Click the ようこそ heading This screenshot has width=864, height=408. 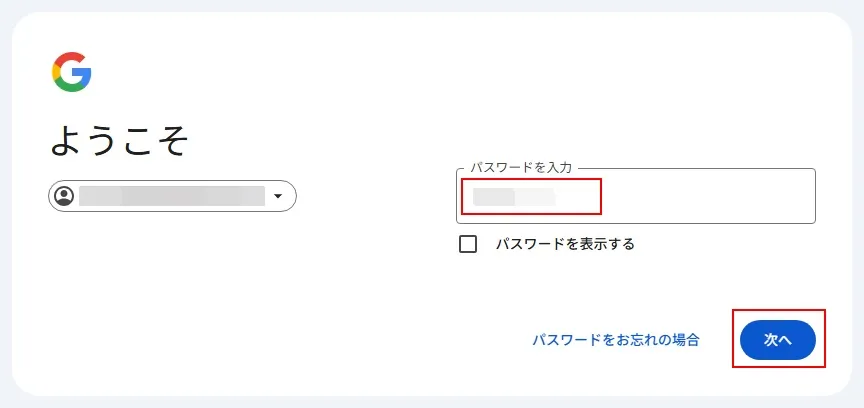[119, 142]
